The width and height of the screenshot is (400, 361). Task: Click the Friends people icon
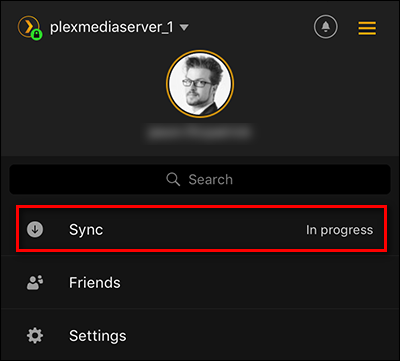(x=35, y=283)
